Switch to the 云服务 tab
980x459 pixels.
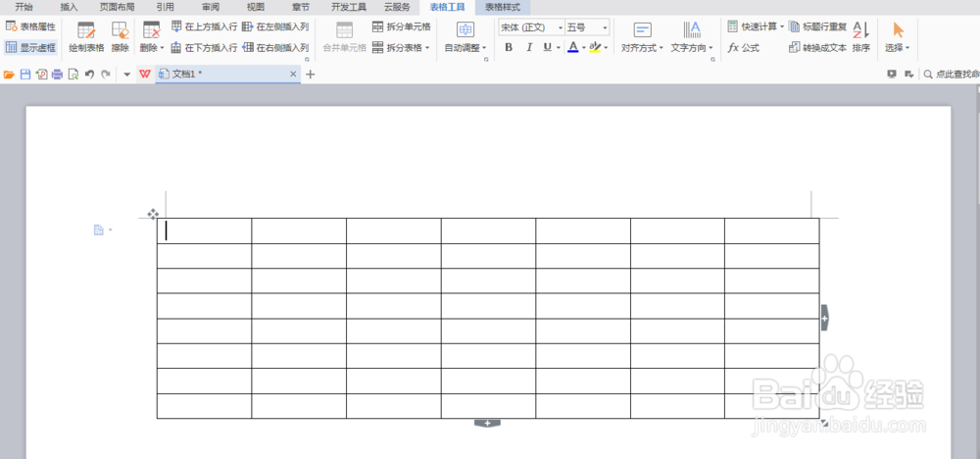click(x=397, y=8)
